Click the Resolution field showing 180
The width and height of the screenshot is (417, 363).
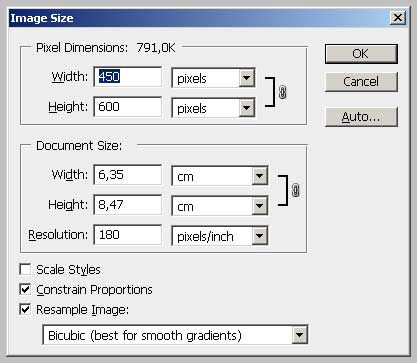(x=128, y=235)
